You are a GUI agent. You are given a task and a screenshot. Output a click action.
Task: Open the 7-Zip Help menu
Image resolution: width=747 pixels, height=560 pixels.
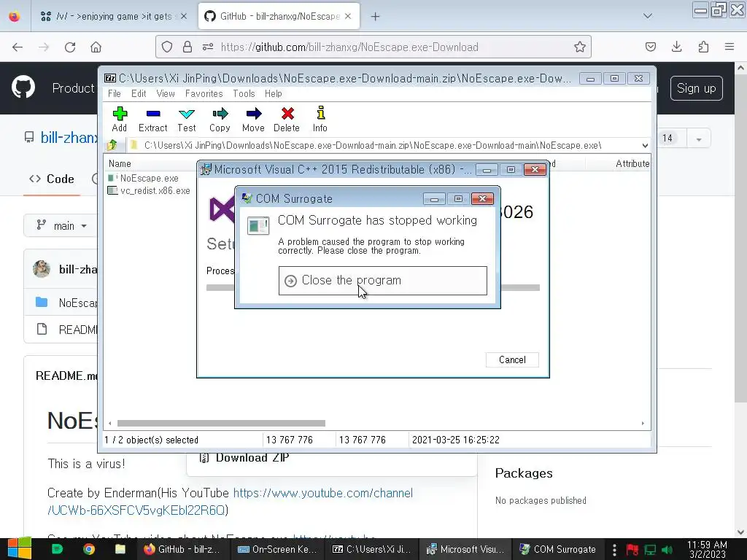pyautogui.click(x=274, y=94)
